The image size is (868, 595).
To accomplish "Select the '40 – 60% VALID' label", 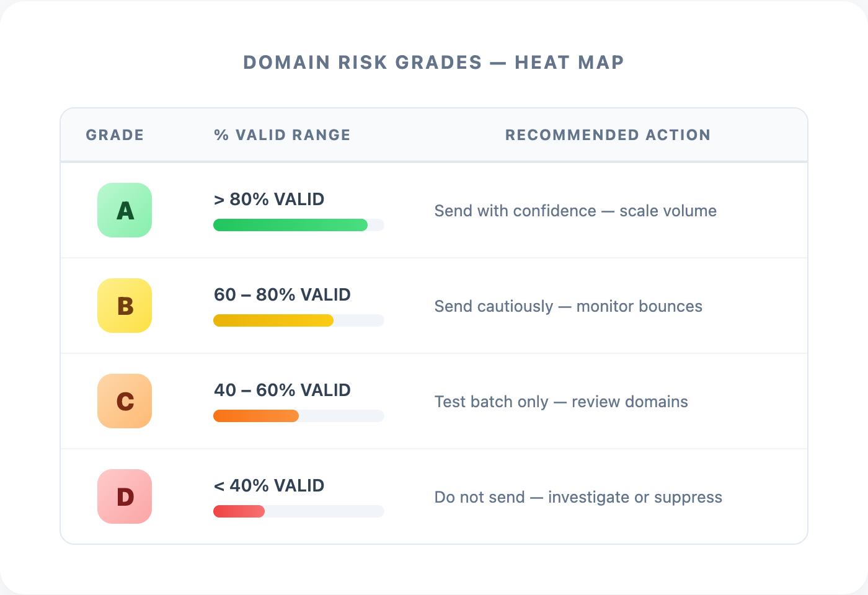I will point(282,390).
